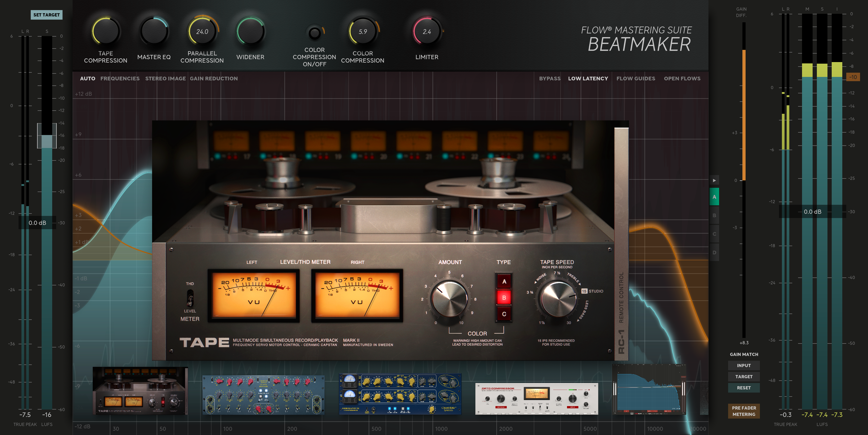Select tape TYPE A button
This screenshot has width=868, height=435.
pos(504,282)
